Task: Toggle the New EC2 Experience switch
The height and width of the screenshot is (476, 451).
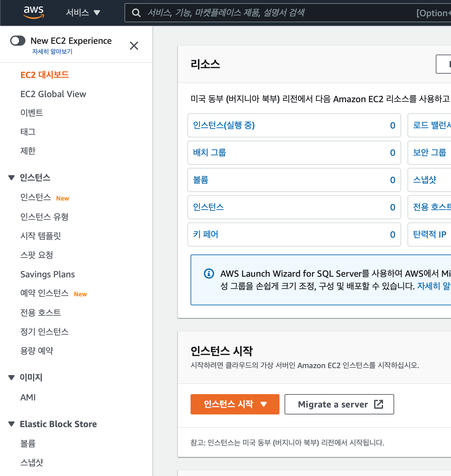Action: (x=18, y=41)
